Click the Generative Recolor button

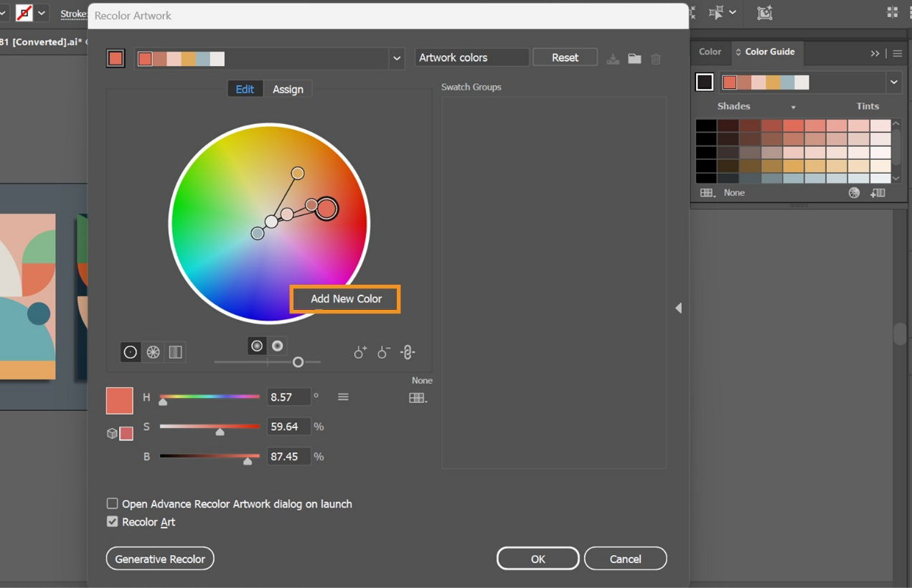point(159,558)
